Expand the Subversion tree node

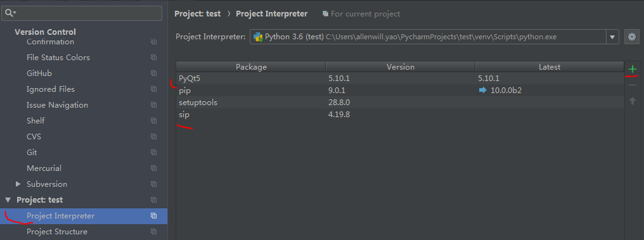point(18,184)
